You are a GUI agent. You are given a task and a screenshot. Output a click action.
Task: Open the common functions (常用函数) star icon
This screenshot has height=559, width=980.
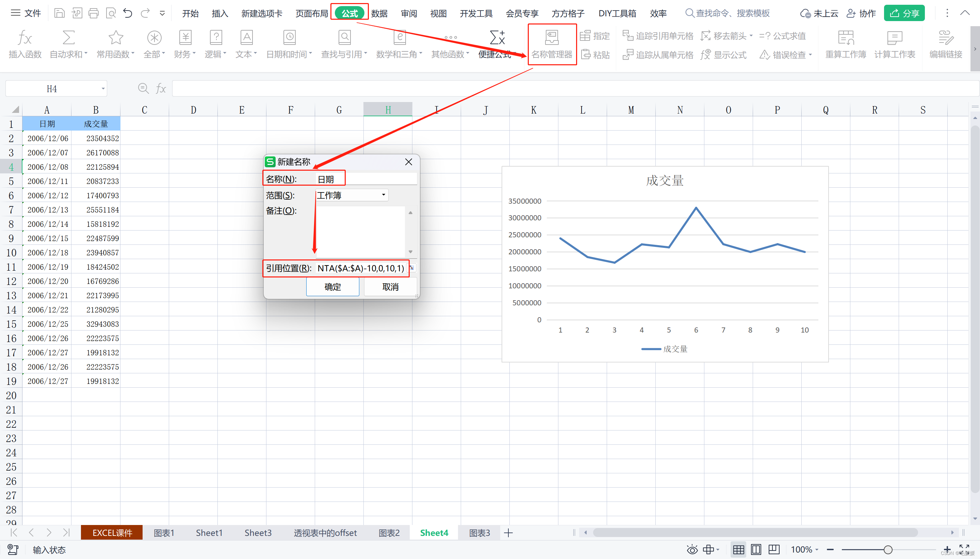click(x=115, y=45)
